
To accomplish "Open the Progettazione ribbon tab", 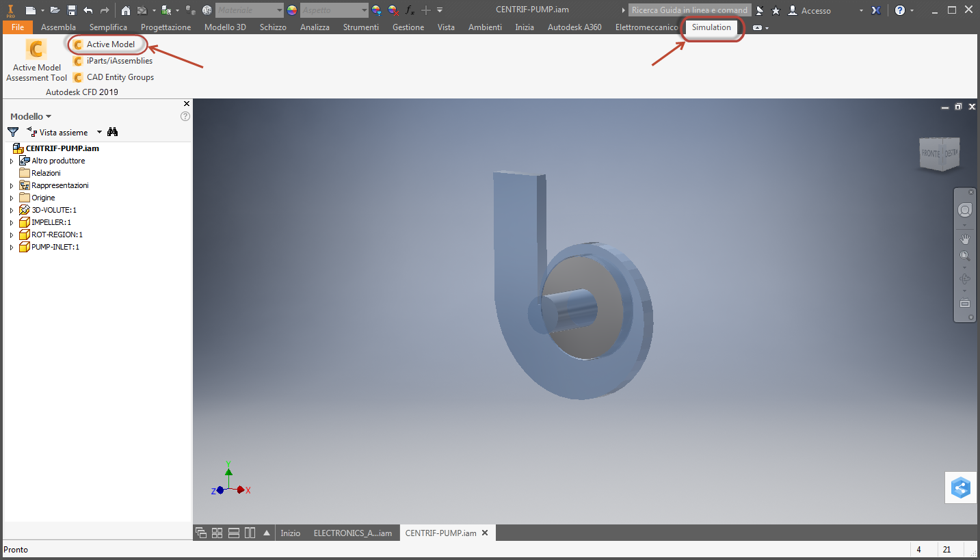I will click(165, 27).
